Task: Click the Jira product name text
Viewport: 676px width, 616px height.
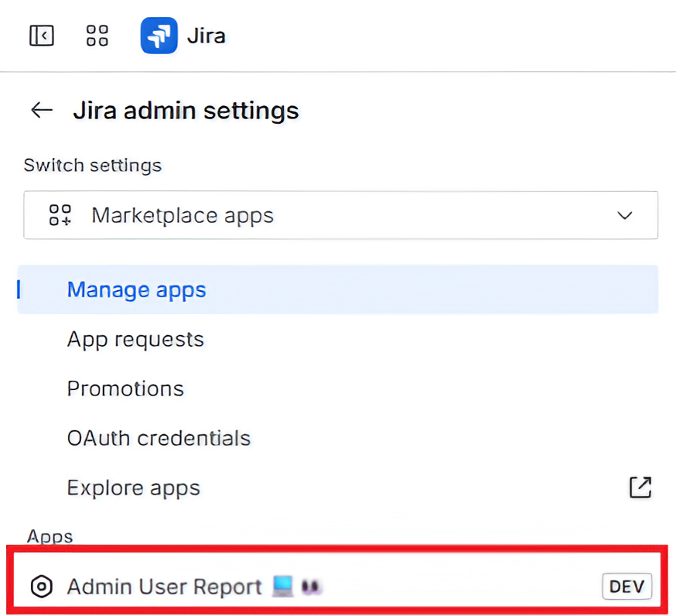Action: (x=206, y=36)
